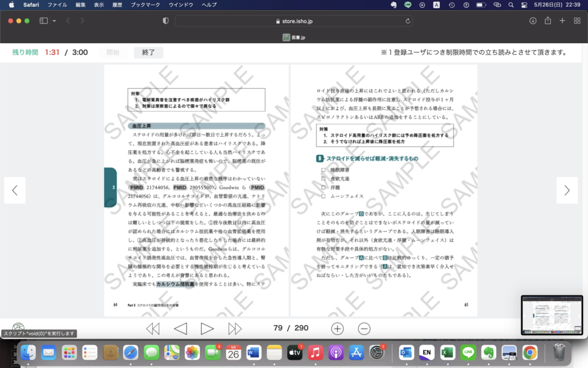This screenshot has height=368, width=588.
Task: Jump to the last page of the book
Action: point(235,328)
